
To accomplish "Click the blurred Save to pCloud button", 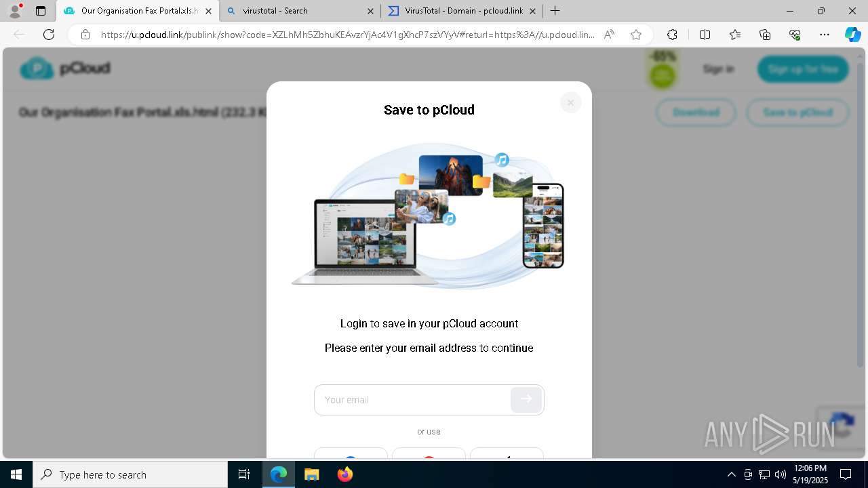I will (x=797, y=113).
